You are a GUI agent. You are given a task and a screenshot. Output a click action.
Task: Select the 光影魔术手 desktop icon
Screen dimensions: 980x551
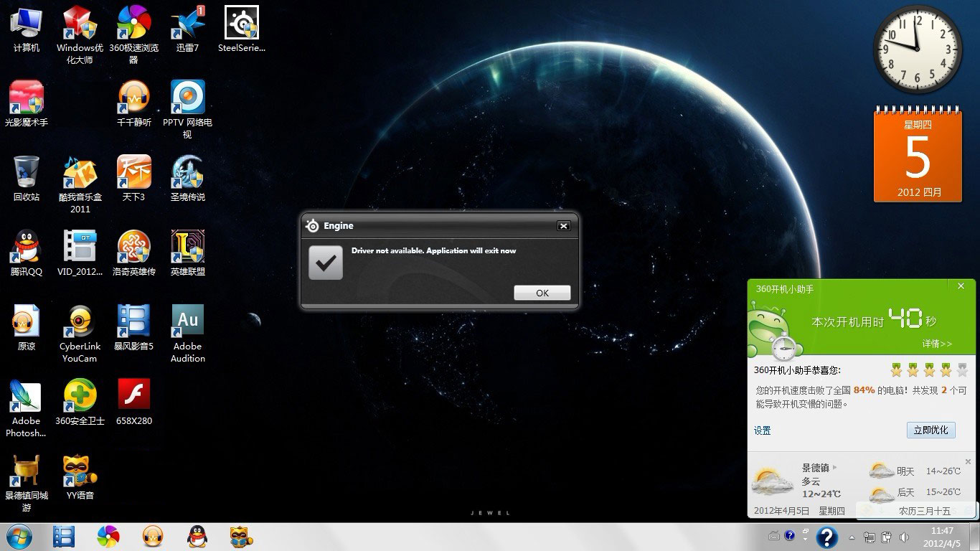pyautogui.click(x=27, y=104)
